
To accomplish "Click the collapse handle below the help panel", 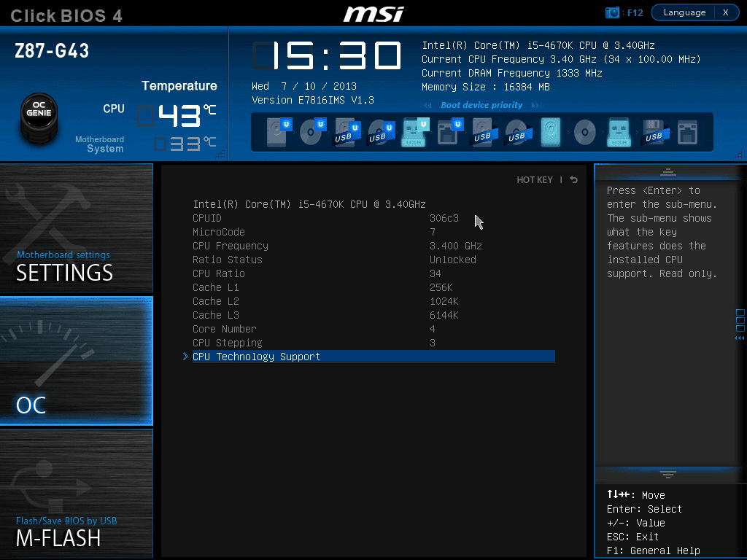I will pos(667,475).
